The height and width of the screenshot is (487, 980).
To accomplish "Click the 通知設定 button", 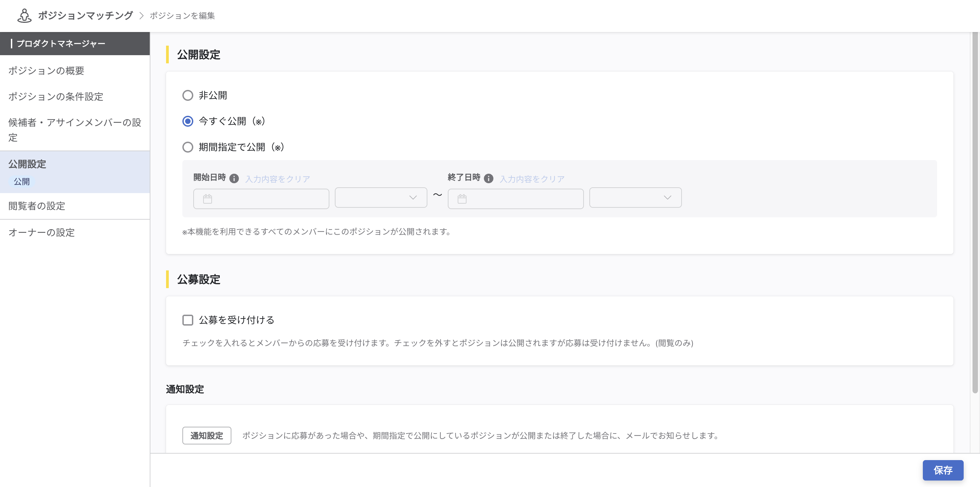I will click(207, 436).
